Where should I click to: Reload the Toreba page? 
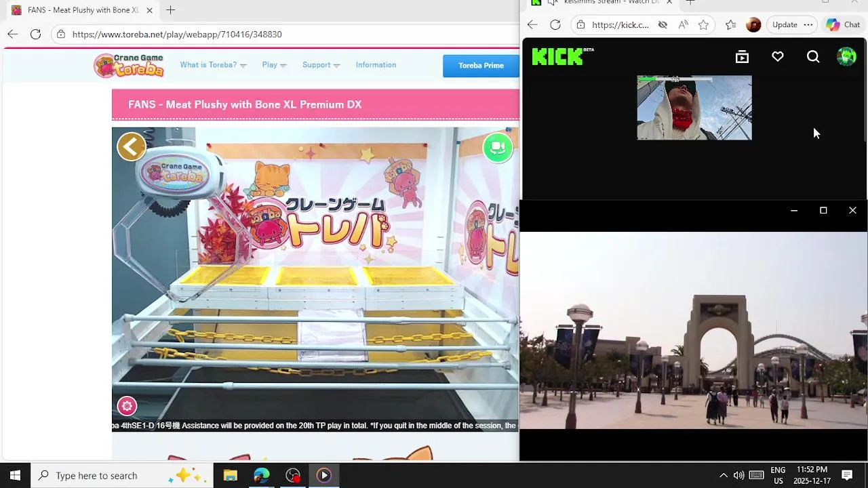[35, 34]
